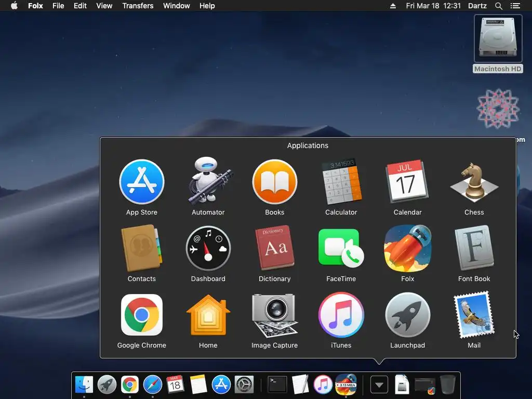Image resolution: width=532 pixels, height=399 pixels.
Task: Open the Mail app icon
Action: (474, 315)
